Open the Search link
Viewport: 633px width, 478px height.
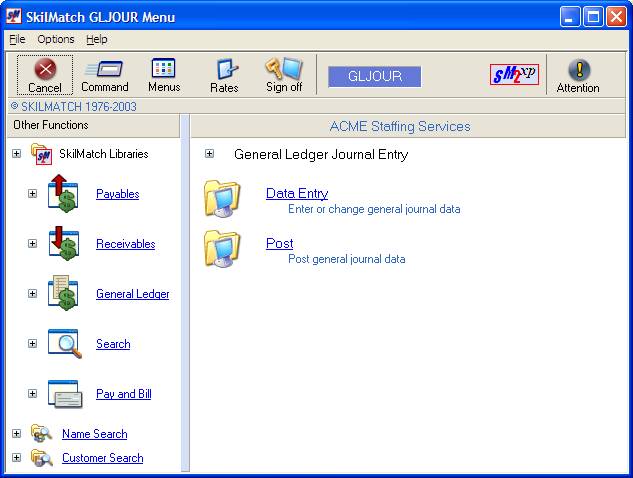coord(113,344)
